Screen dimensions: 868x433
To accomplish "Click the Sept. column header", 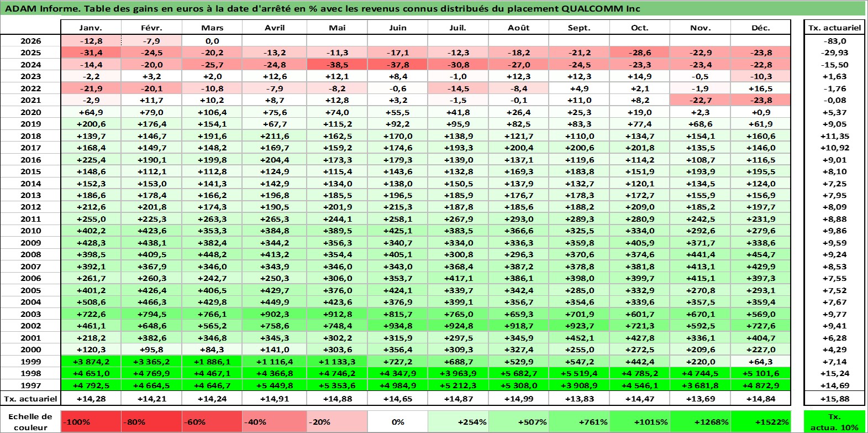I will pos(579,28).
